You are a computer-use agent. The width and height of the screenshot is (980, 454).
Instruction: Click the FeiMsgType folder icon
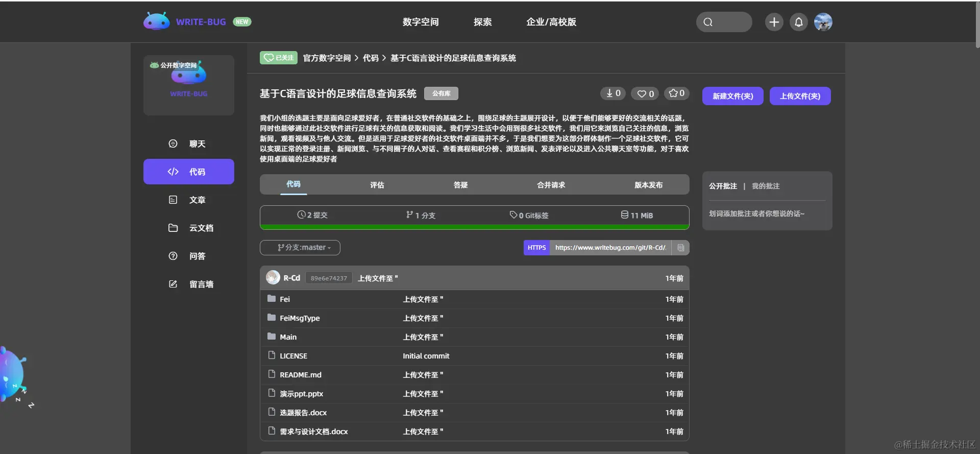click(272, 318)
